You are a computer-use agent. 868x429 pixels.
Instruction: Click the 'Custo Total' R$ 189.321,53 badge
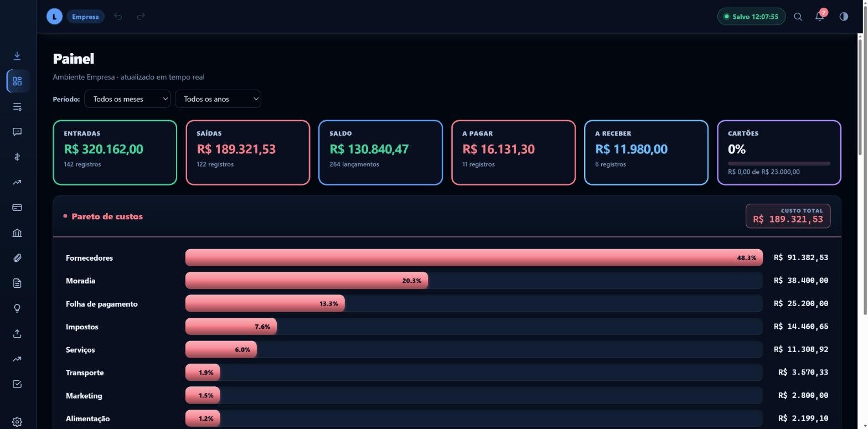coord(788,216)
